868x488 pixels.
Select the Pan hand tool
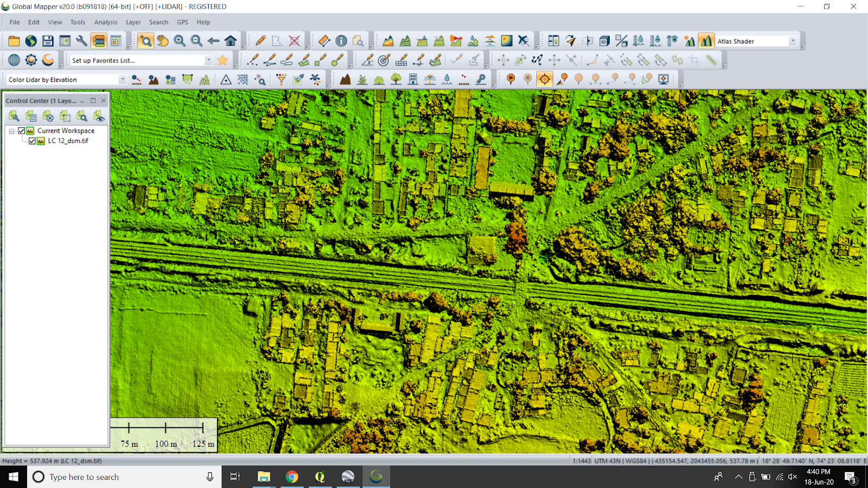click(x=163, y=41)
